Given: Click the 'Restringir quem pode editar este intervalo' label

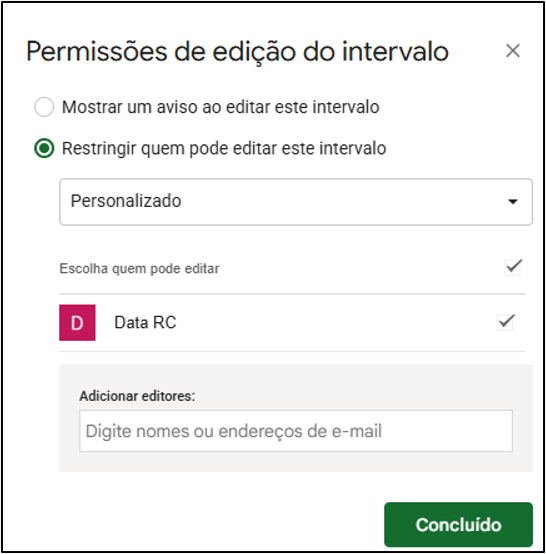Looking at the screenshot, I should (224, 148).
